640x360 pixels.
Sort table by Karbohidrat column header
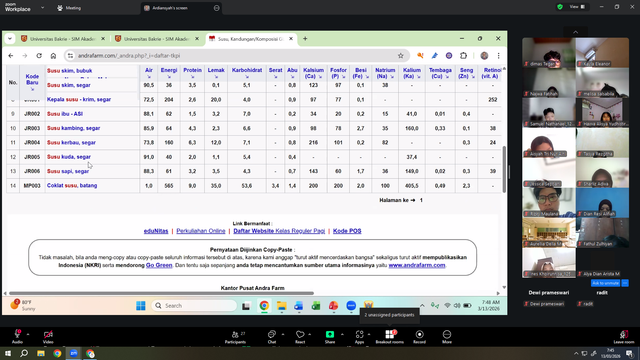coord(247,73)
